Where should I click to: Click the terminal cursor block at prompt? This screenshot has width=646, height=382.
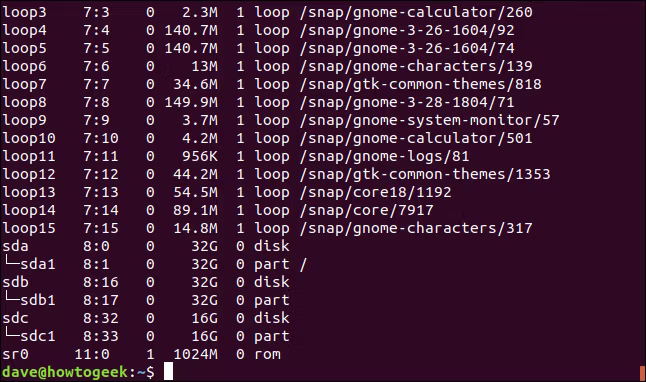coord(169,371)
